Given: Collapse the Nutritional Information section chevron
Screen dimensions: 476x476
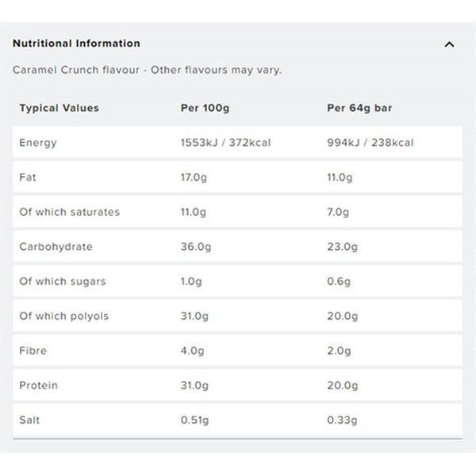Looking at the screenshot, I should [449, 44].
